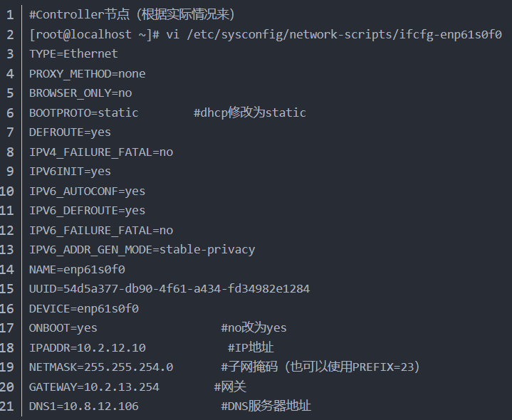Select the TYPE=Ethernet line
The image size is (512, 420).
(73, 53)
